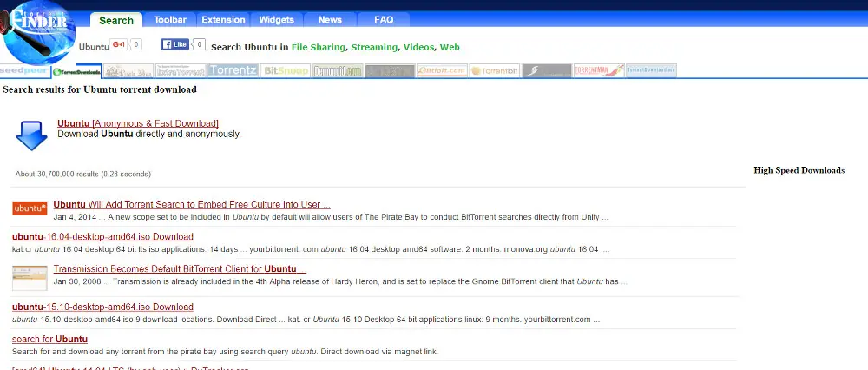Open the Search tab
The height and width of the screenshot is (370, 868).
click(116, 20)
